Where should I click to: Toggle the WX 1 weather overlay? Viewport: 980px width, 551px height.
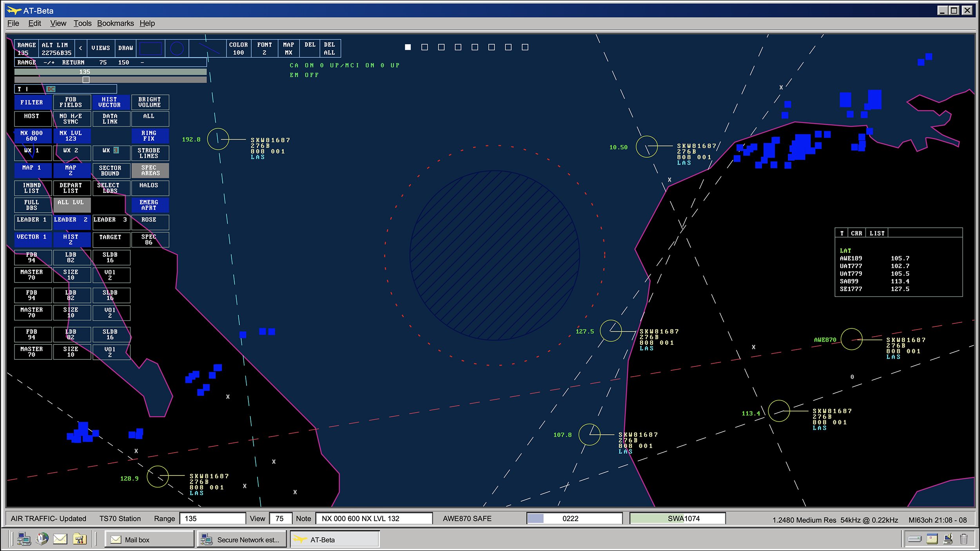(33, 153)
